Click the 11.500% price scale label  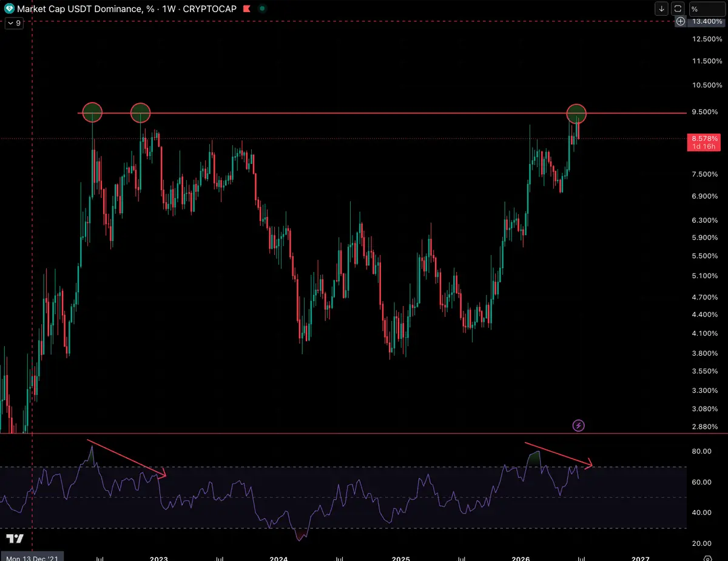[707, 61]
